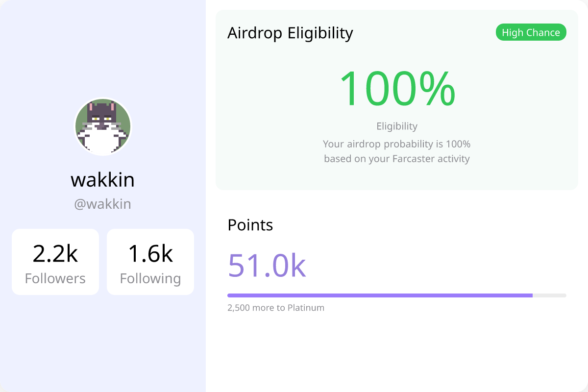The height and width of the screenshot is (392, 588).
Task: Open the @wakkin handle link
Action: 103,204
